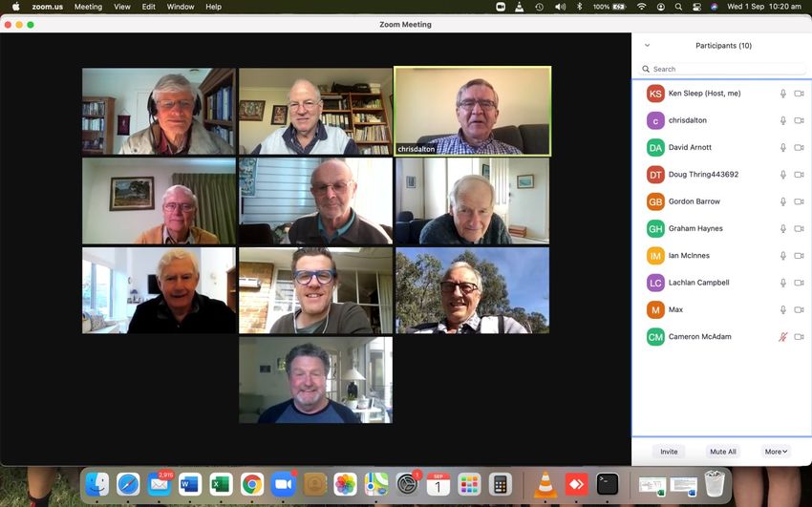This screenshot has width=812, height=507.
Task: Open Microsoft Word from the Dock
Action: pos(190,484)
